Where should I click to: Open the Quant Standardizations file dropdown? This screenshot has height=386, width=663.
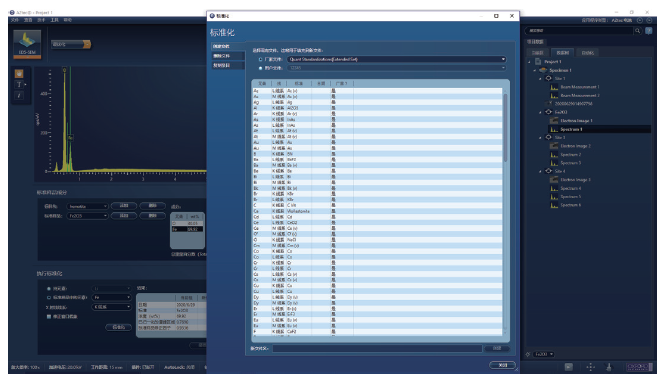(x=397, y=59)
